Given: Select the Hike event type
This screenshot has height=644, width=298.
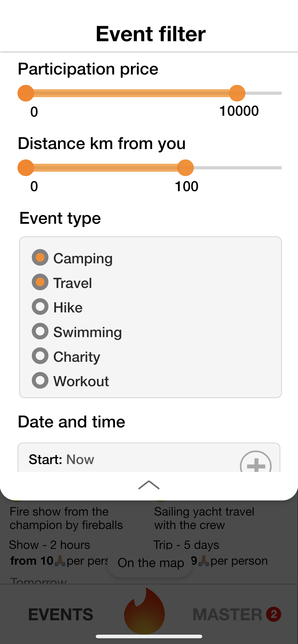Looking at the screenshot, I should [40, 307].
